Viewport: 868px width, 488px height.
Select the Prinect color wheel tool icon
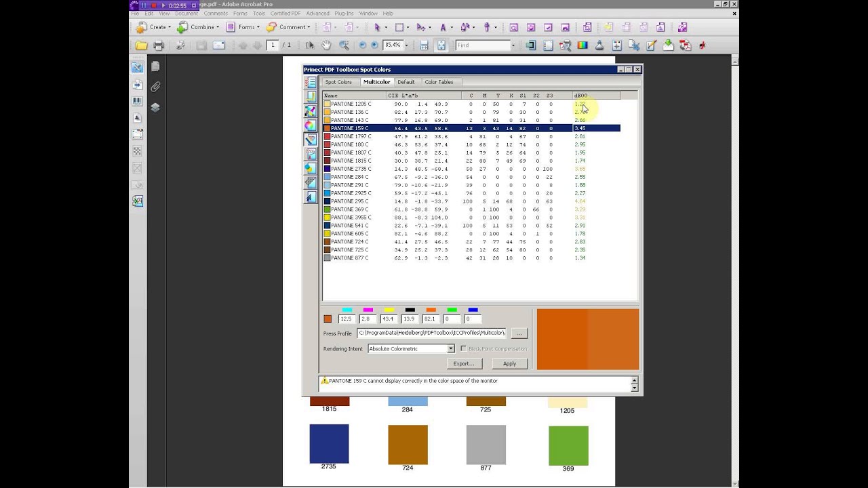(x=311, y=125)
